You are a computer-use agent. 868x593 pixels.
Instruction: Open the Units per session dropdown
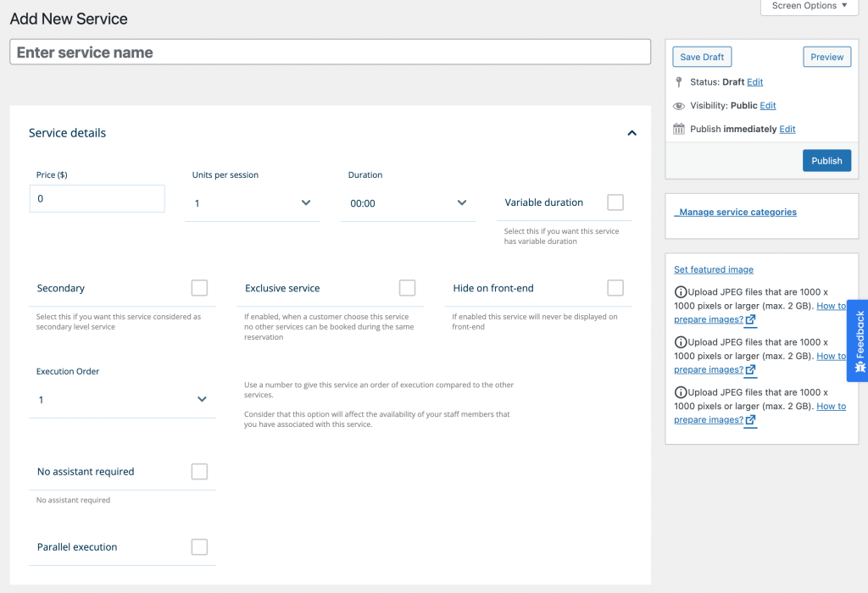[x=252, y=203]
